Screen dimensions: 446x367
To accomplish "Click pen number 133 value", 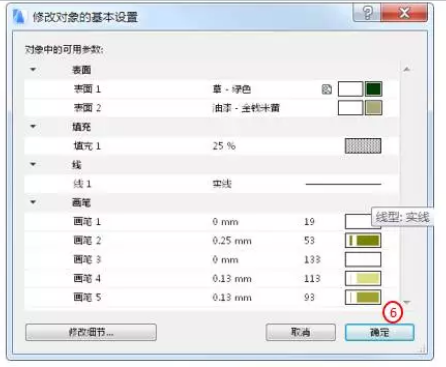I will [x=312, y=259].
